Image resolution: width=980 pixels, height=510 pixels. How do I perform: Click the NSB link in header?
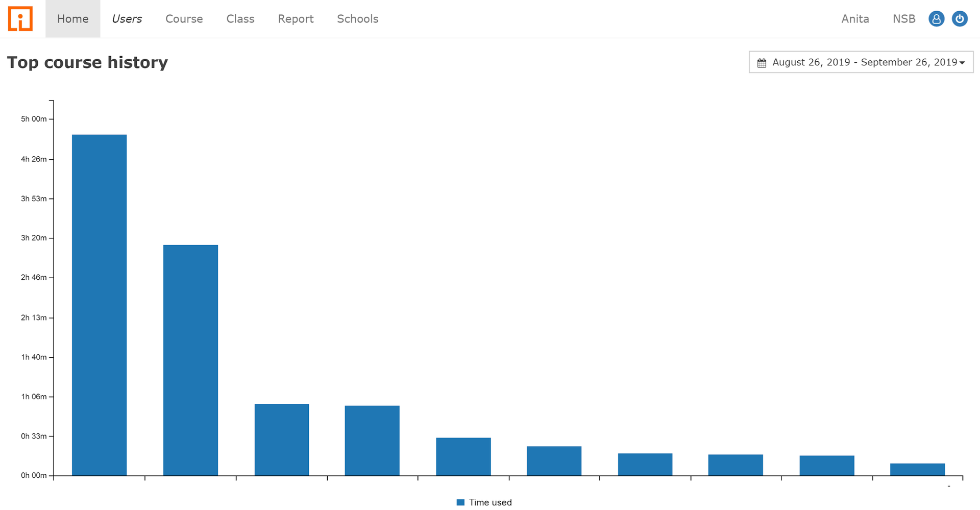(x=903, y=19)
